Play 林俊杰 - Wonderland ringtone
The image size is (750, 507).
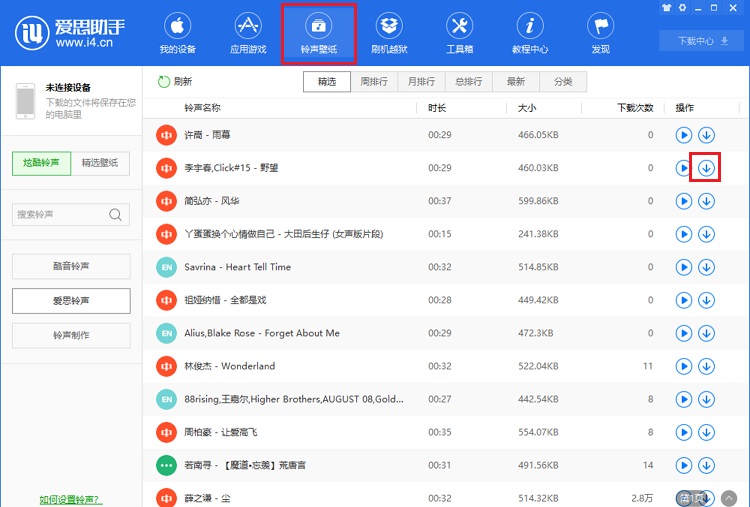(x=684, y=366)
